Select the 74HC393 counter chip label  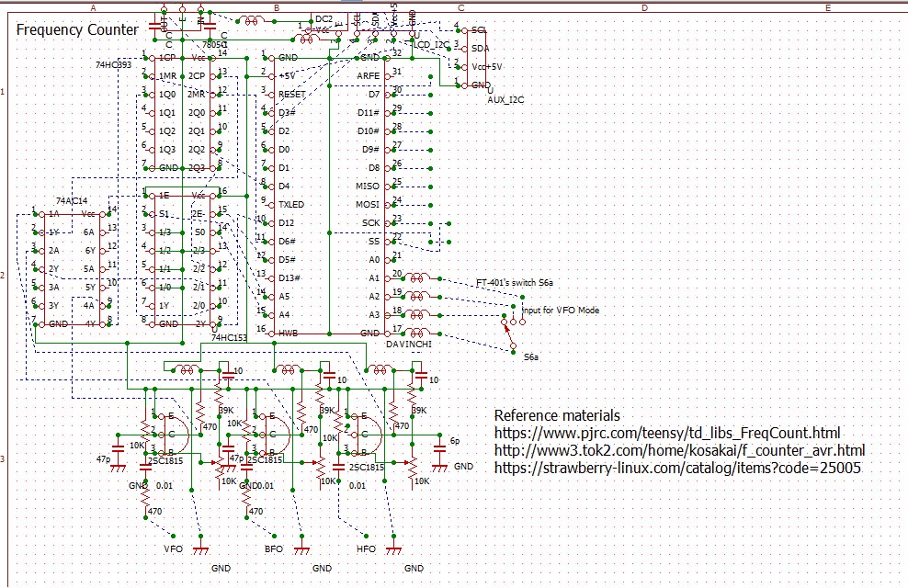tap(113, 67)
